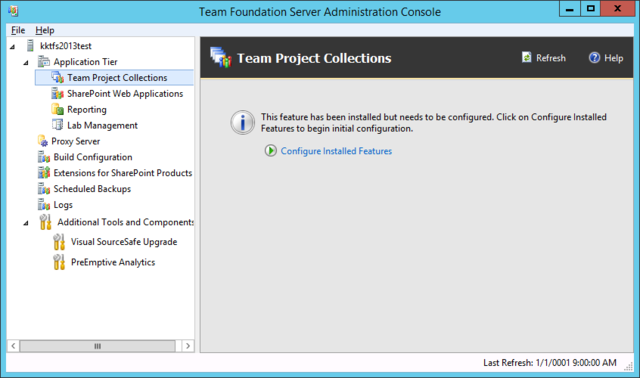Open the File menu
Screen dimensions: 640x378
(x=18, y=30)
